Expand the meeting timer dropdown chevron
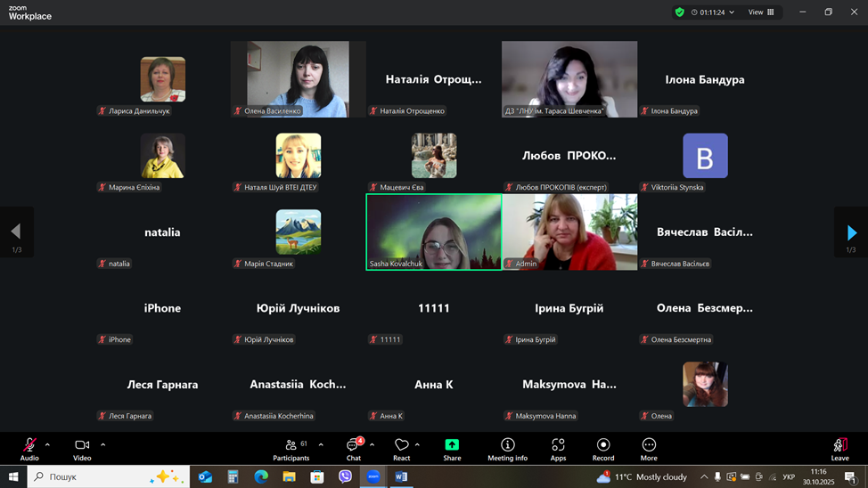The height and width of the screenshot is (488, 868). pyautogui.click(x=732, y=12)
